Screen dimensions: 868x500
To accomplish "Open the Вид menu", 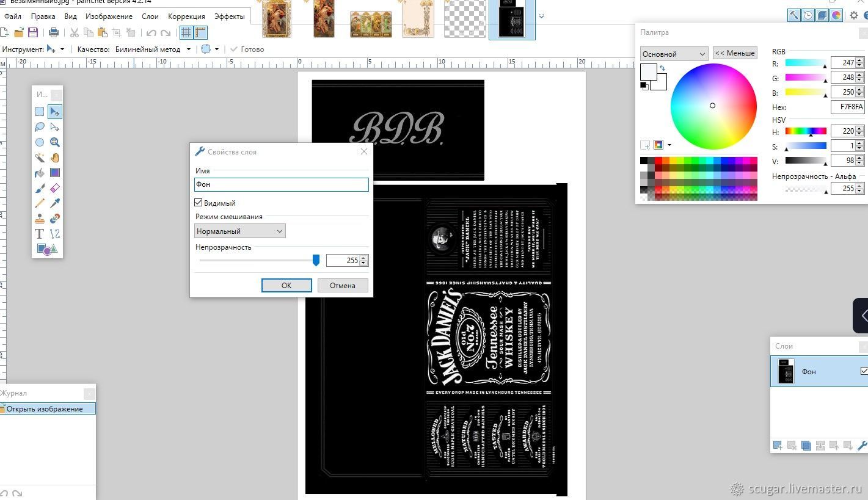I will point(71,16).
